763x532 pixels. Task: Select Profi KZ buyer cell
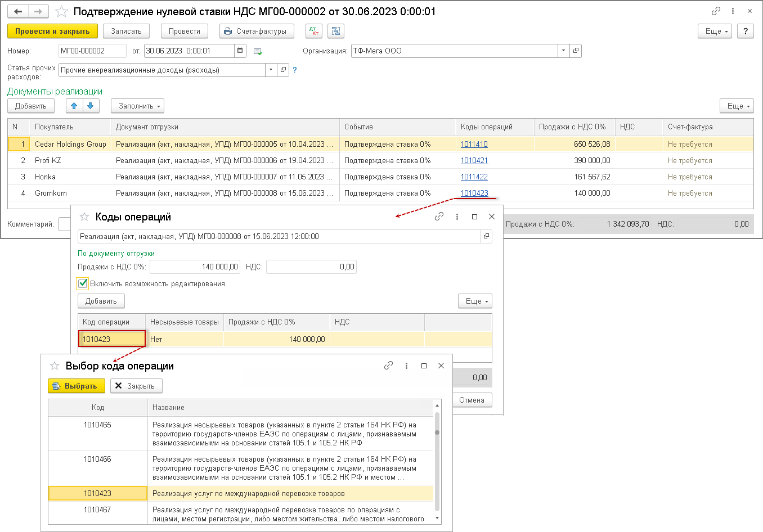coord(70,160)
